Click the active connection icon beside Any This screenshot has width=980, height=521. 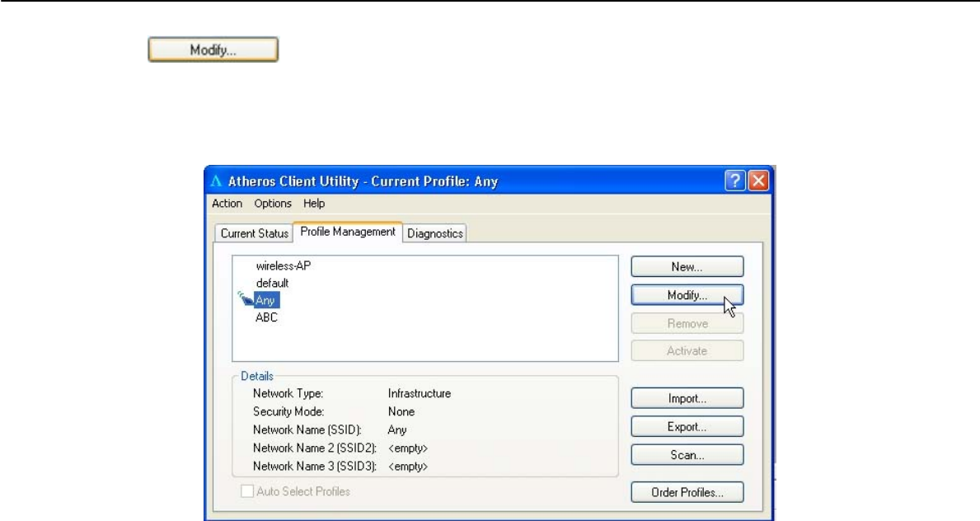point(245,299)
